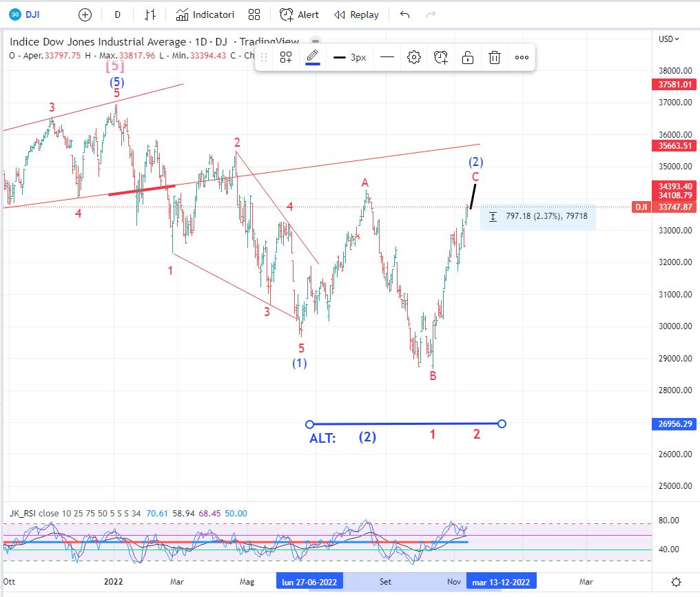Image resolution: width=700 pixels, height=597 pixels.
Task: Redo the last undone action
Action: 431,14
